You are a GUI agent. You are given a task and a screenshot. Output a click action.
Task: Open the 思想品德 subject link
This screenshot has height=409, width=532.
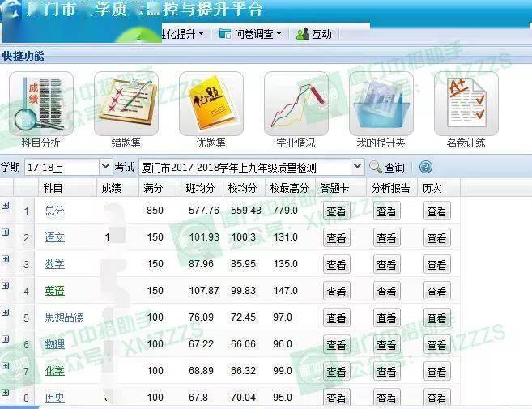tap(64, 317)
